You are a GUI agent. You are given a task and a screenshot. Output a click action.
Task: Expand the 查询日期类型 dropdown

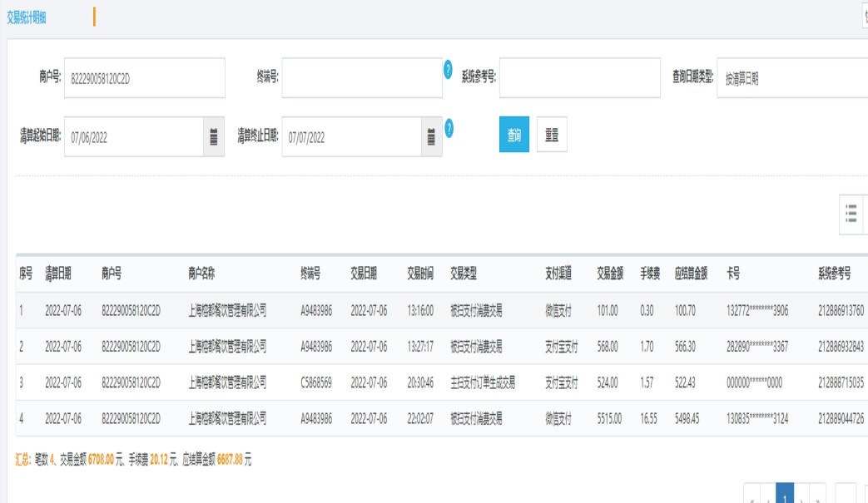tap(791, 79)
